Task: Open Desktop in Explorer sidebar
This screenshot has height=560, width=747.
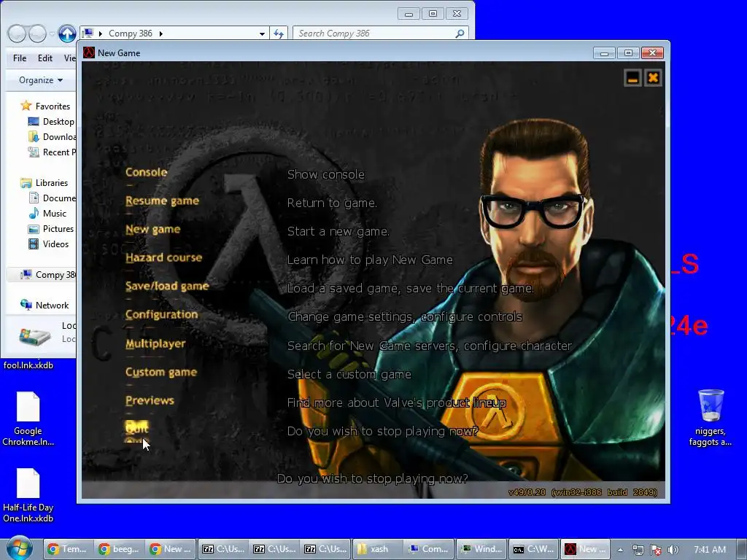Action: pyautogui.click(x=52, y=122)
